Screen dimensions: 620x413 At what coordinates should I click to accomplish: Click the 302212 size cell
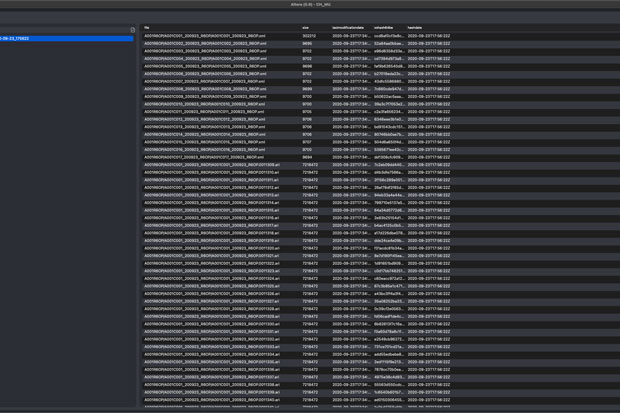point(309,36)
